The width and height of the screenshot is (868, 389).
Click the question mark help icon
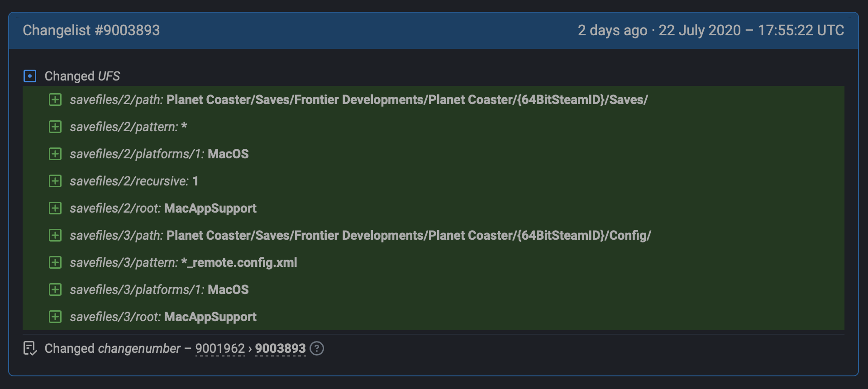[317, 348]
